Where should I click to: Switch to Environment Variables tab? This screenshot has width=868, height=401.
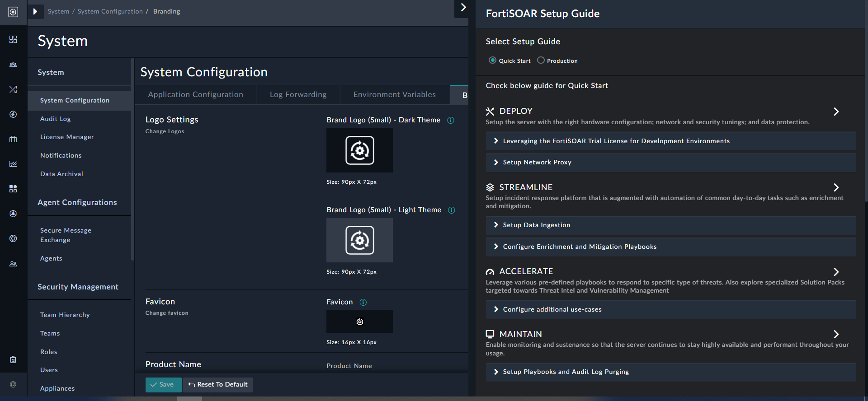pyautogui.click(x=395, y=95)
